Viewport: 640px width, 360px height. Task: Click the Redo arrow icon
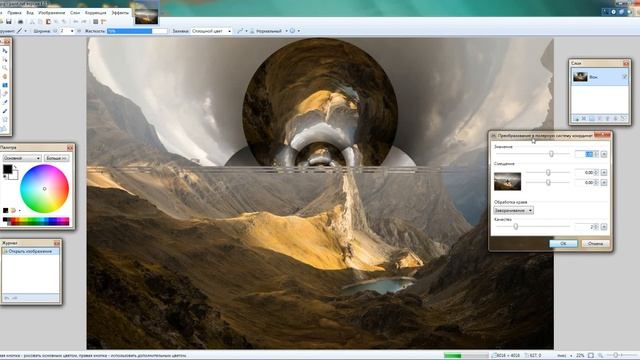coord(84,22)
